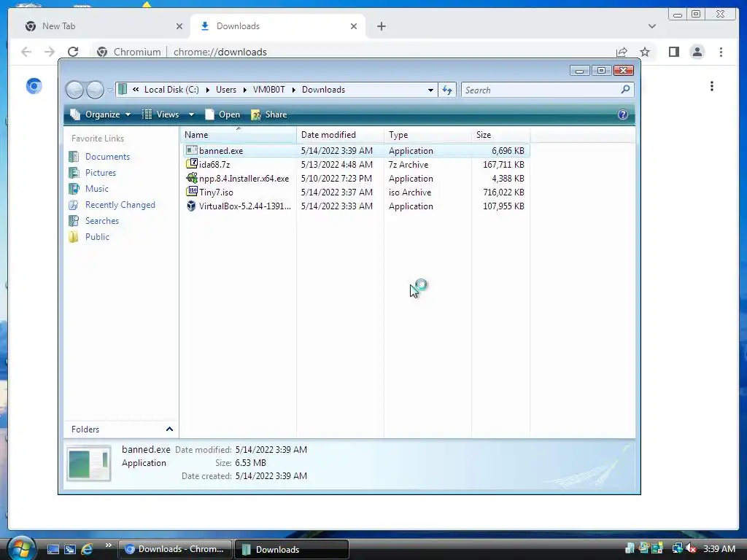Click the Chromium reload button

73,52
